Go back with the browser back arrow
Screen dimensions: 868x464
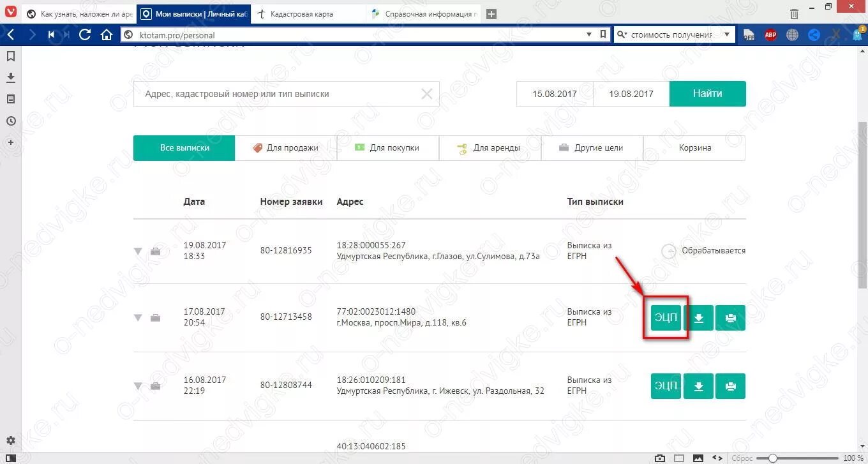[x=11, y=34]
